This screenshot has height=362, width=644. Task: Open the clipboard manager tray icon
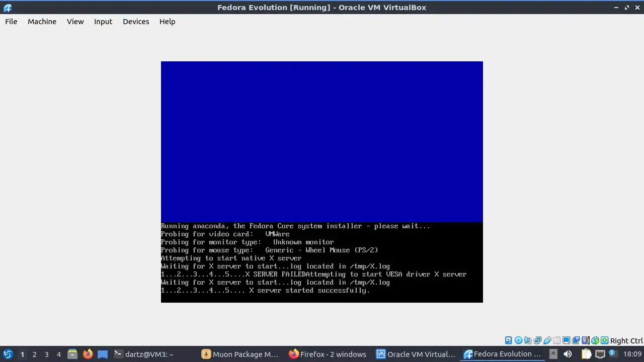click(586, 354)
